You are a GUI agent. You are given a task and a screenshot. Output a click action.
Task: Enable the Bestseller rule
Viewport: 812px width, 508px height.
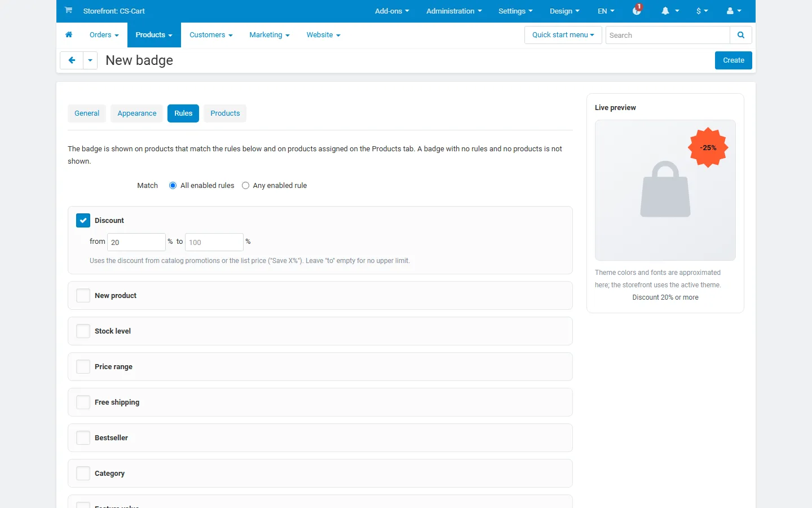pyautogui.click(x=83, y=438)
